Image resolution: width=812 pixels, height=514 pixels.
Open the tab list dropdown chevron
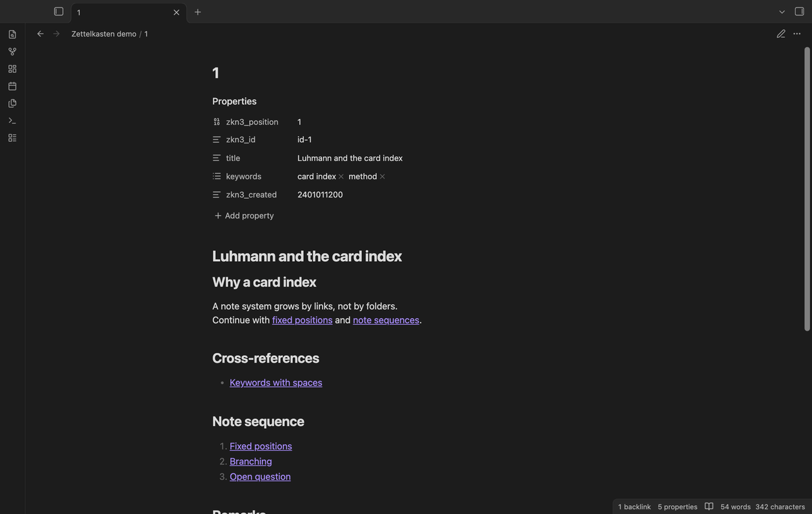(782, 12)
